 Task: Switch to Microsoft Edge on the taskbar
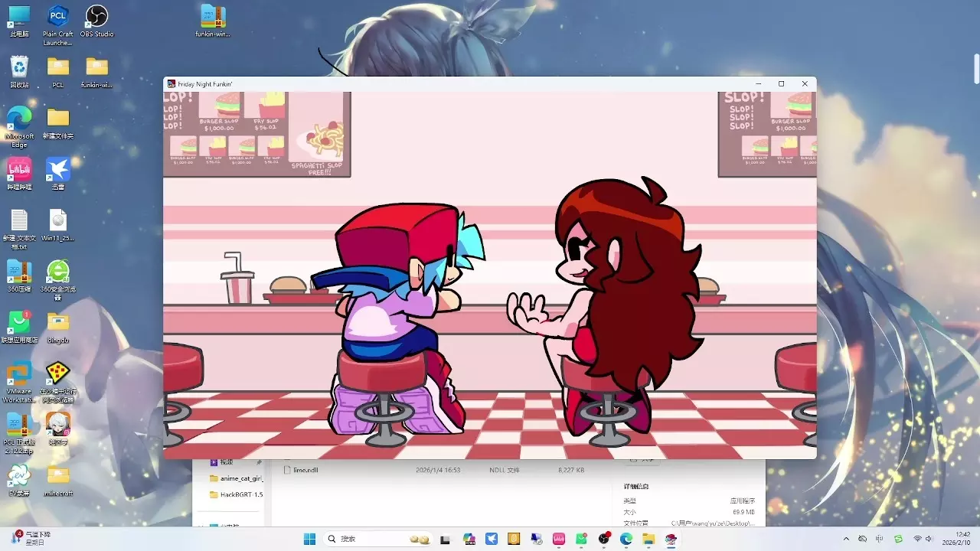click(626, 539)
